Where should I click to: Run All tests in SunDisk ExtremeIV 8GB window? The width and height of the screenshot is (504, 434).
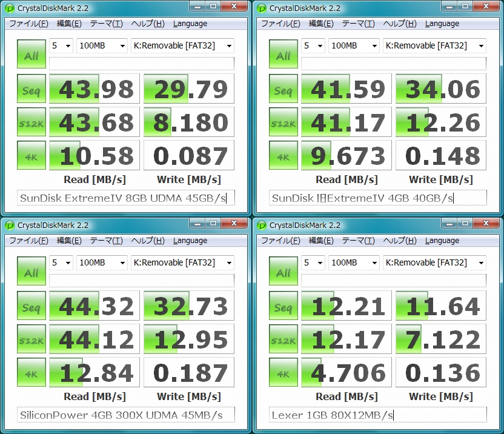(31, 54)
